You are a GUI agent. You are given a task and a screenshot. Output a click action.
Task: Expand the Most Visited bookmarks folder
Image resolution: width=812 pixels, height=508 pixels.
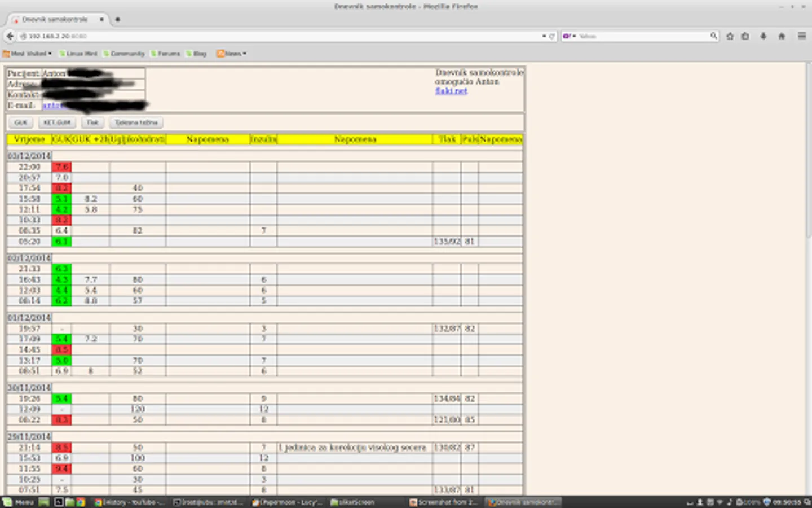click(x=27, y=54)
